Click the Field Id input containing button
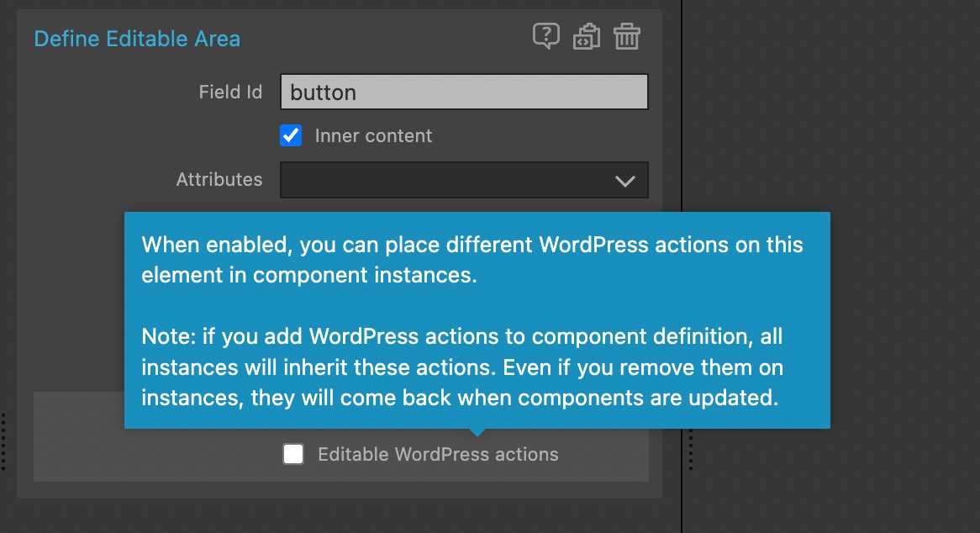Screen dimensions: 980x533 point(464,92)
